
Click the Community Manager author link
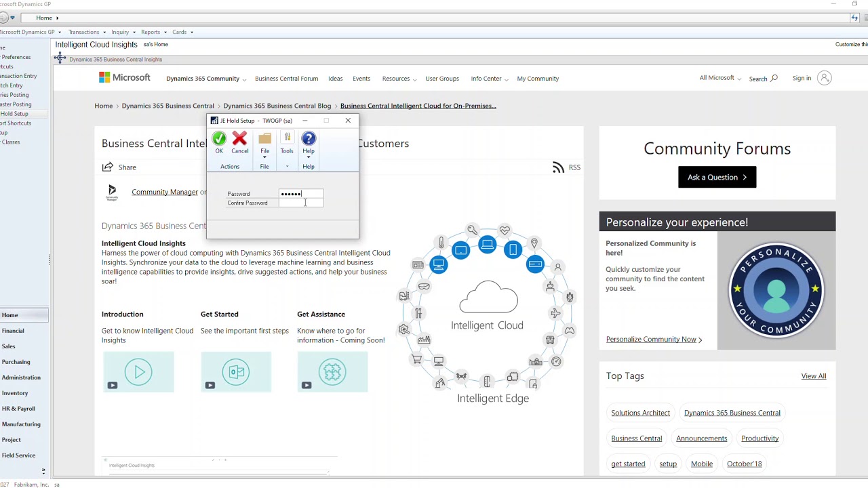[x=165, y=192]
